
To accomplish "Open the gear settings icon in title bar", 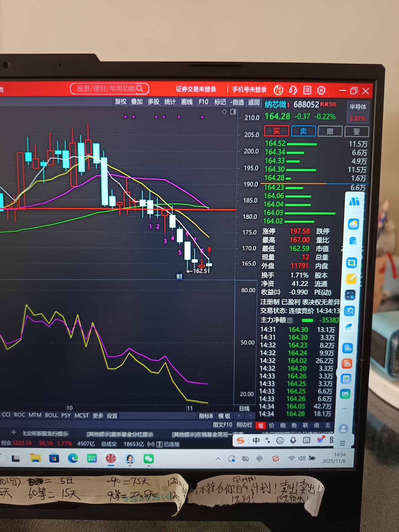I will 321,90.
